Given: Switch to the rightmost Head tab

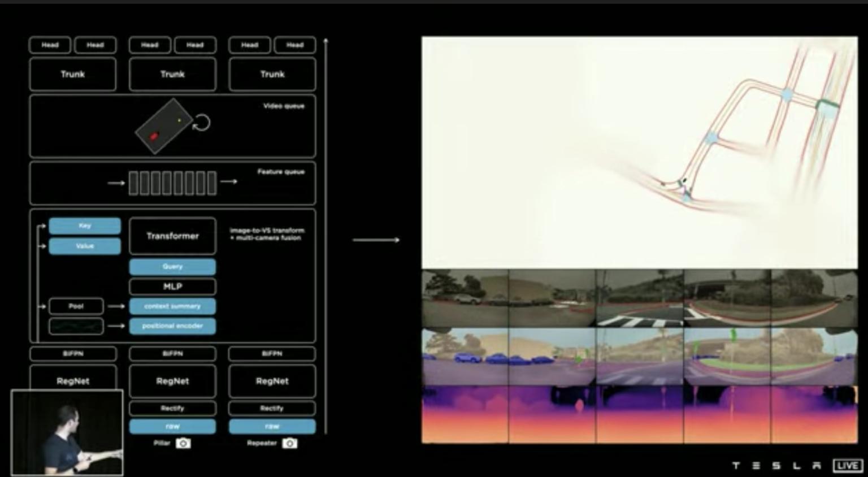Looking at the screenshot, I should tap(294, 45).
